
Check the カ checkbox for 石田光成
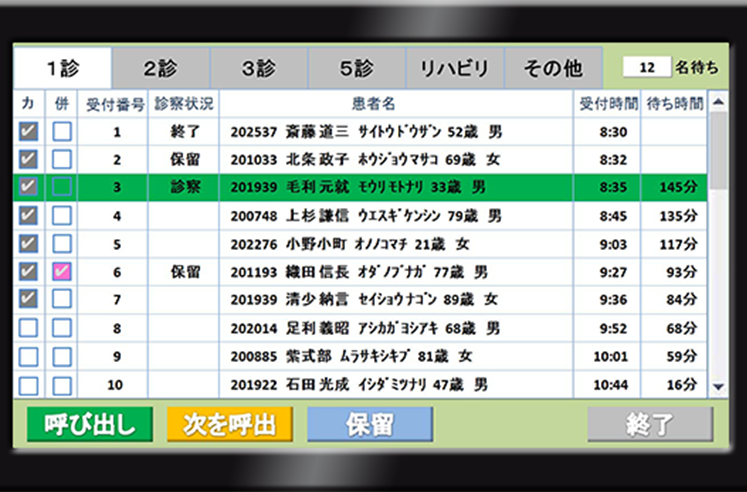tap(28, 386)
